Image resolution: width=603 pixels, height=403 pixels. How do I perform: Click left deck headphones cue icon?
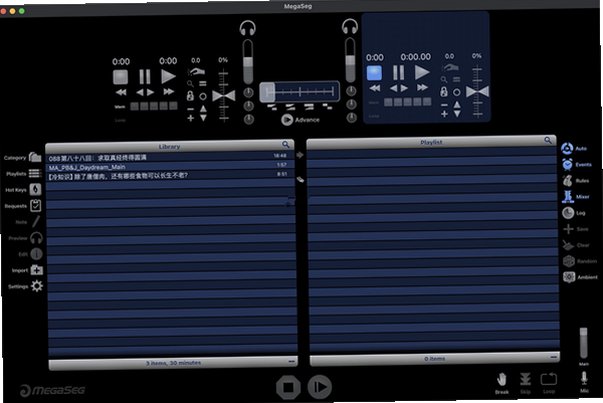click(x=248, y=28)
